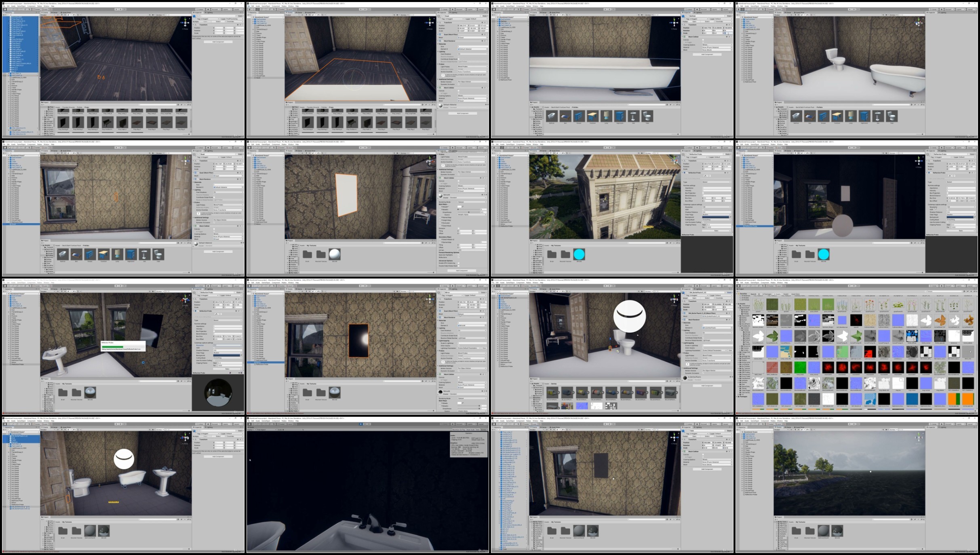This screenshot has height=555, width=980.
Task: Toggle Dynamic Occlusion checkbox in plastic bottle inspector
Action: pos(703,373)
